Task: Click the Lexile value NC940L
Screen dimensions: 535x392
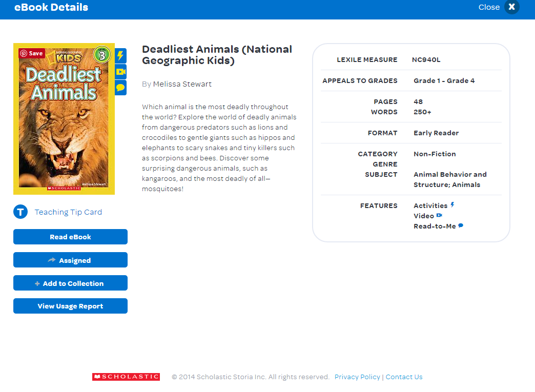Action: pos(426,60)
